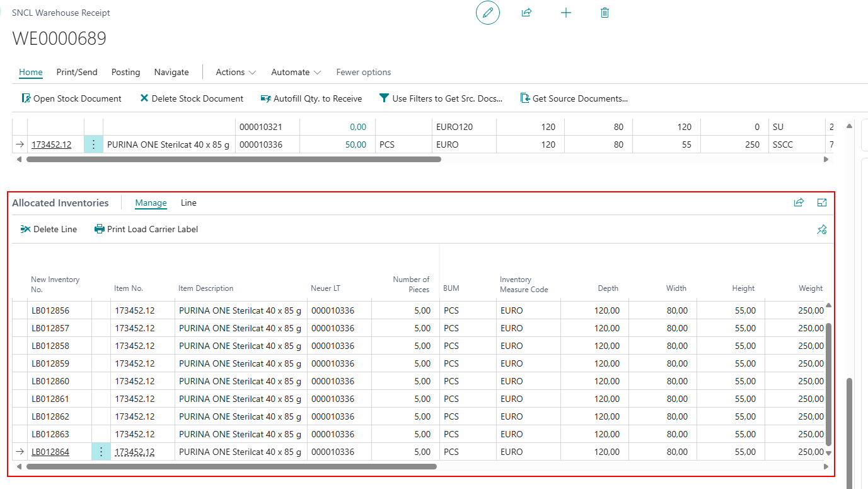Click Fewer options
The width and height of the screenshot is (868, 489).
pyautogui.click(x=364, y=72)
